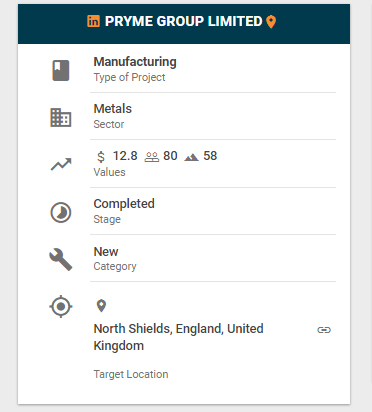
Task: Open the LinkedIn icon in header
Action: pyautogui.click(x=93, y=21)
